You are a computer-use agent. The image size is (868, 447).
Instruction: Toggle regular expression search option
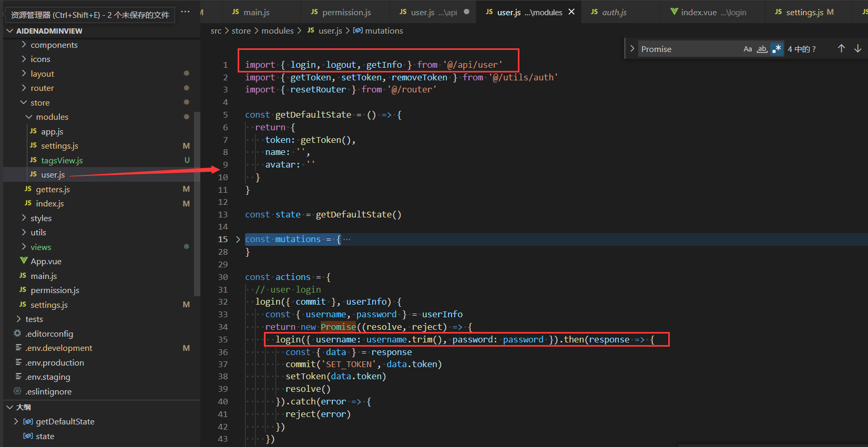[777, 49]
